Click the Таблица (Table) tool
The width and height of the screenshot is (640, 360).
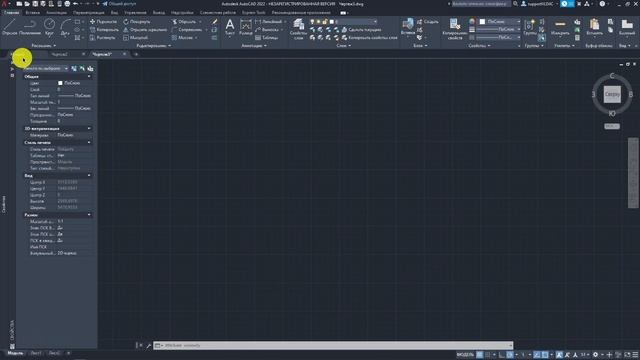coord(267,38)
